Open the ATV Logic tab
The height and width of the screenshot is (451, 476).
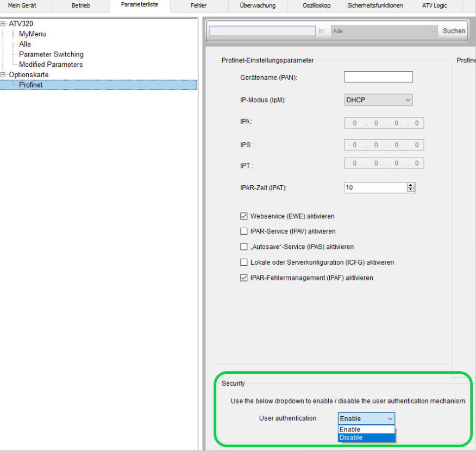(434, 5)
